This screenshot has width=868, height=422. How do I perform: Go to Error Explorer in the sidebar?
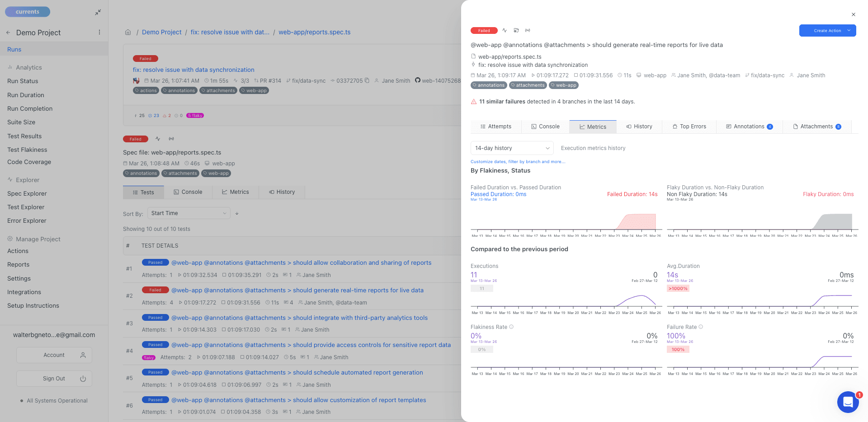[27, 220]
